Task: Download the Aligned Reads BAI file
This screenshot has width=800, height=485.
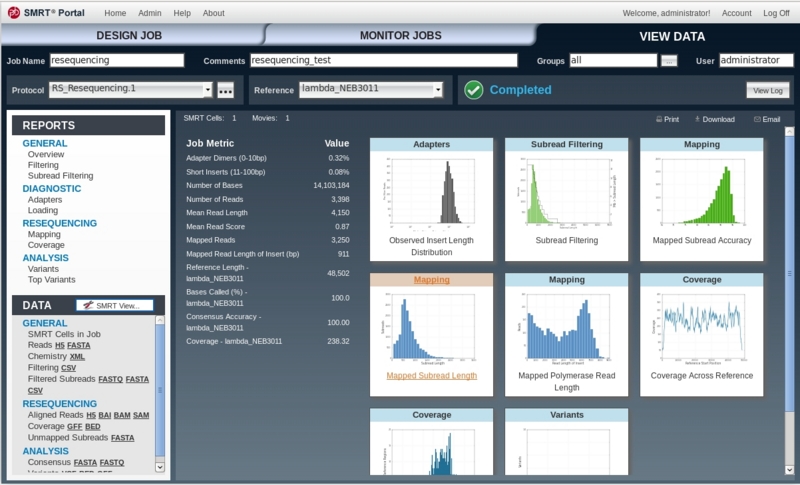Action: [x=105, y=415]
